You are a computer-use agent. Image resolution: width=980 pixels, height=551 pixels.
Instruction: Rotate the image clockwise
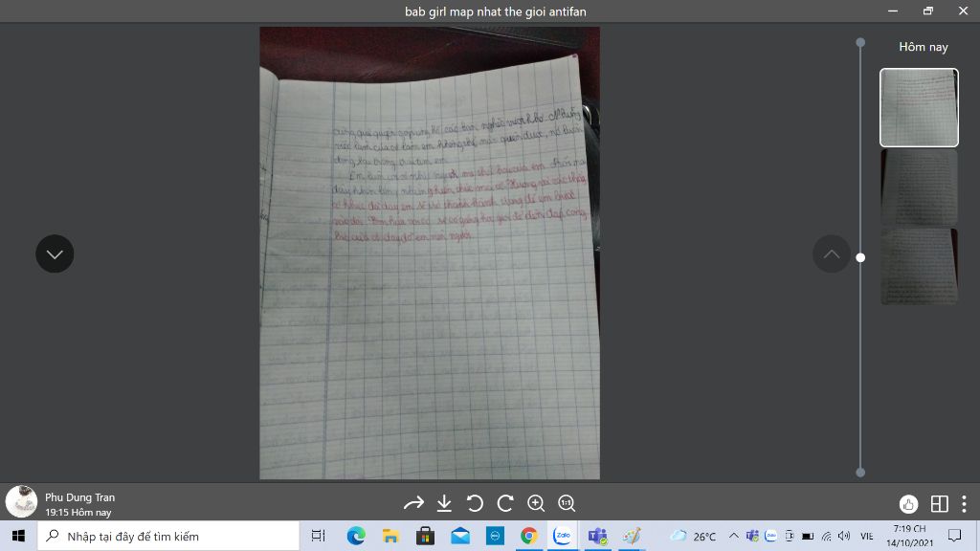[505, 503]
